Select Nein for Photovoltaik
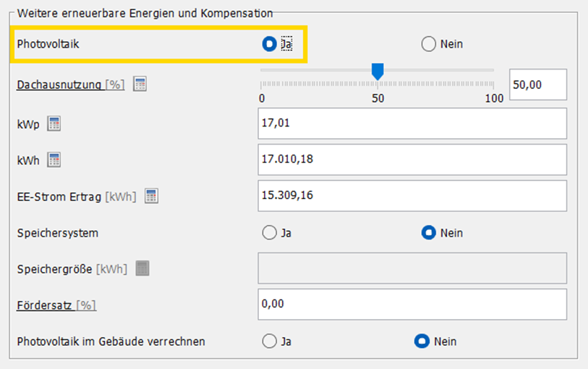588x369 pixels. (429, 44)
